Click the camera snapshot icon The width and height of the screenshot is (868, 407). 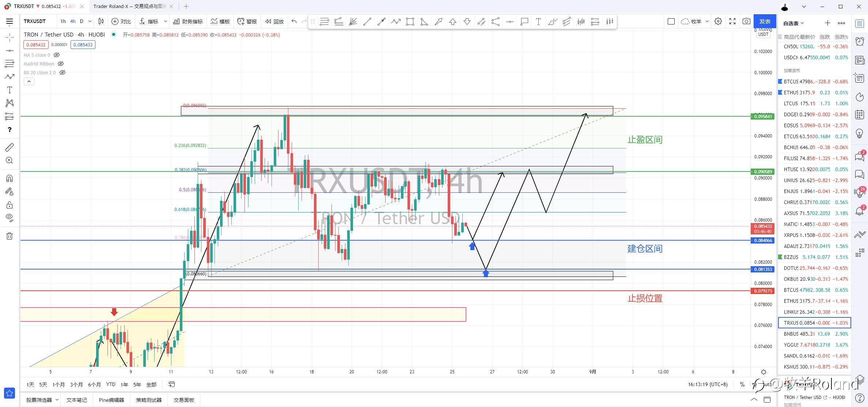(x=746, y=22)
